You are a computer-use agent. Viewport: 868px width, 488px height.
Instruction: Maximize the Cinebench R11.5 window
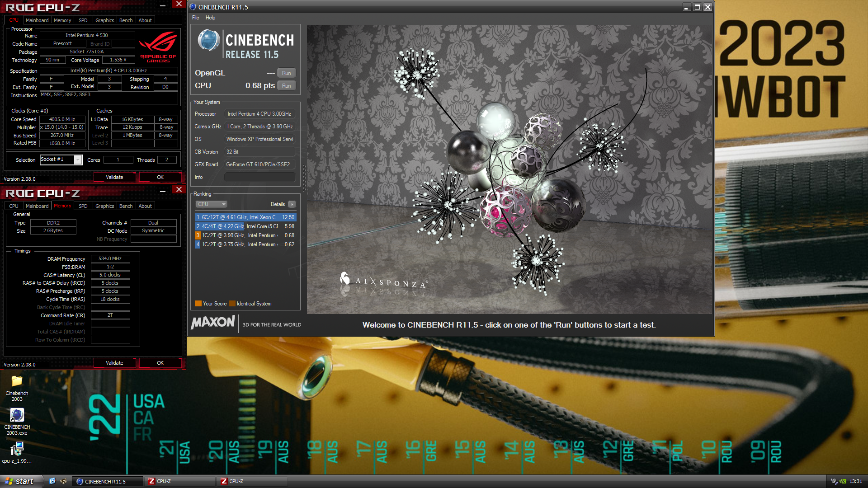click(697, 7)
